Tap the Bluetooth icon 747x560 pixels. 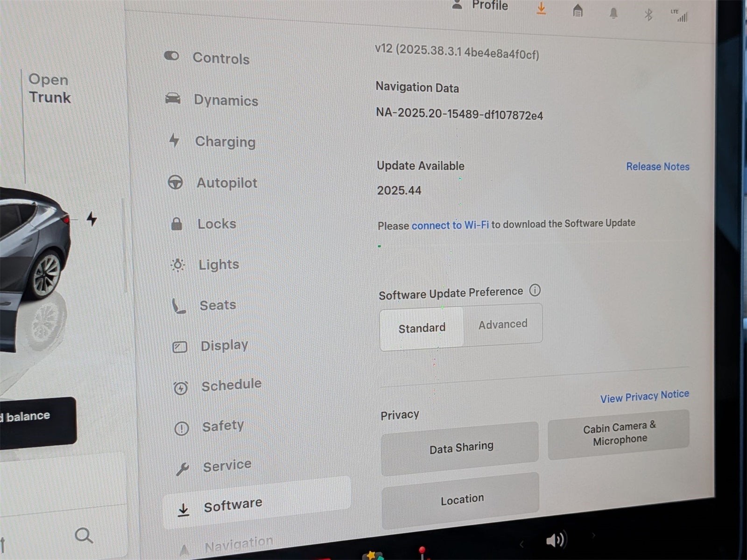coord(648,15)
